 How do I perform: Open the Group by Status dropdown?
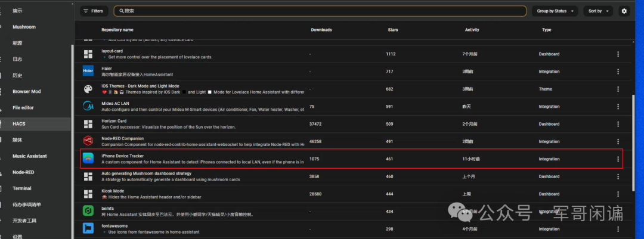pos(555,11)
